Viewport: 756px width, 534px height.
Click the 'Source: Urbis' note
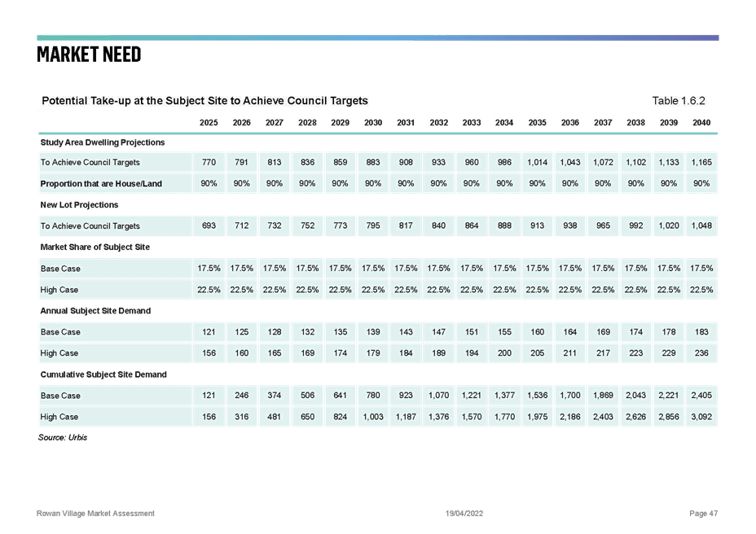point(63,438)
